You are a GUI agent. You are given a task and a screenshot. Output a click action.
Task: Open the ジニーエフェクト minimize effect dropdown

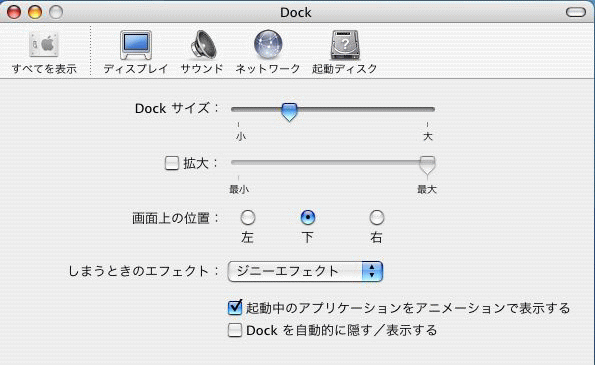(305, 271)
